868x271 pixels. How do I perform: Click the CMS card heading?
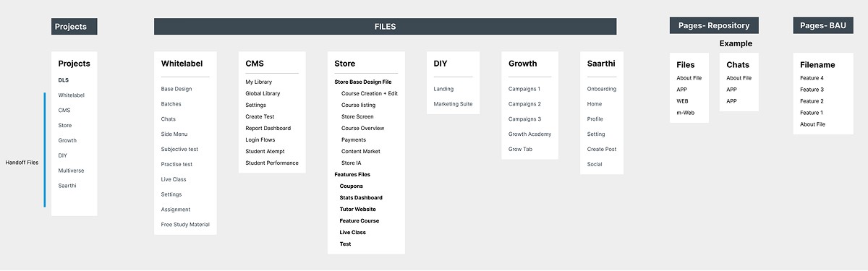[x=255, y=64]
